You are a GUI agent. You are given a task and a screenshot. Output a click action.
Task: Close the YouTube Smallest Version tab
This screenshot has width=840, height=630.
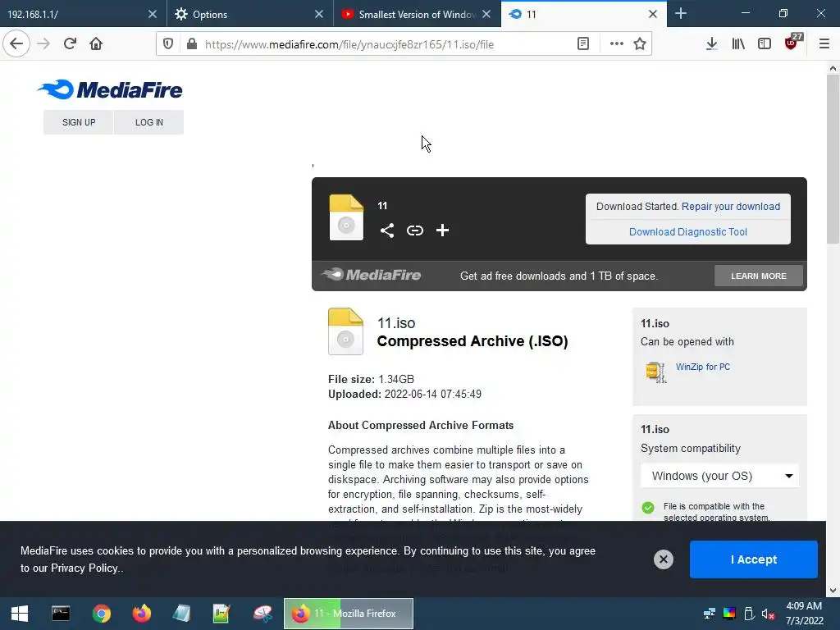pyautogui.click(x=486, y=14)
